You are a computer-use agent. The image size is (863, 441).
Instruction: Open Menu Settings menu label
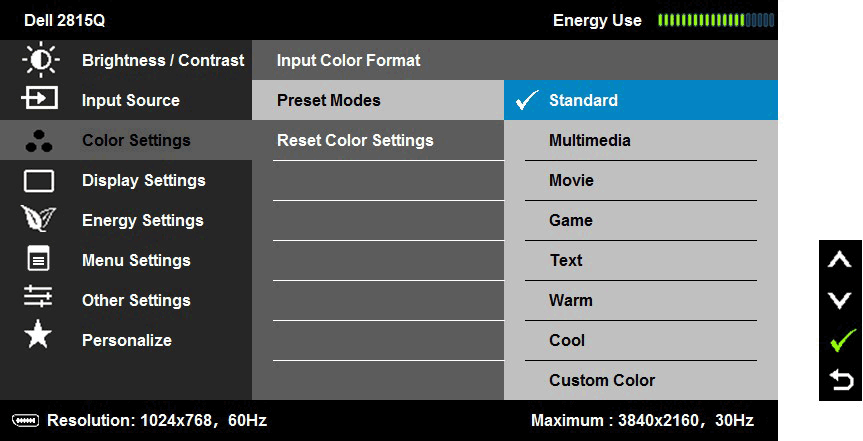(x=136, y=260)
